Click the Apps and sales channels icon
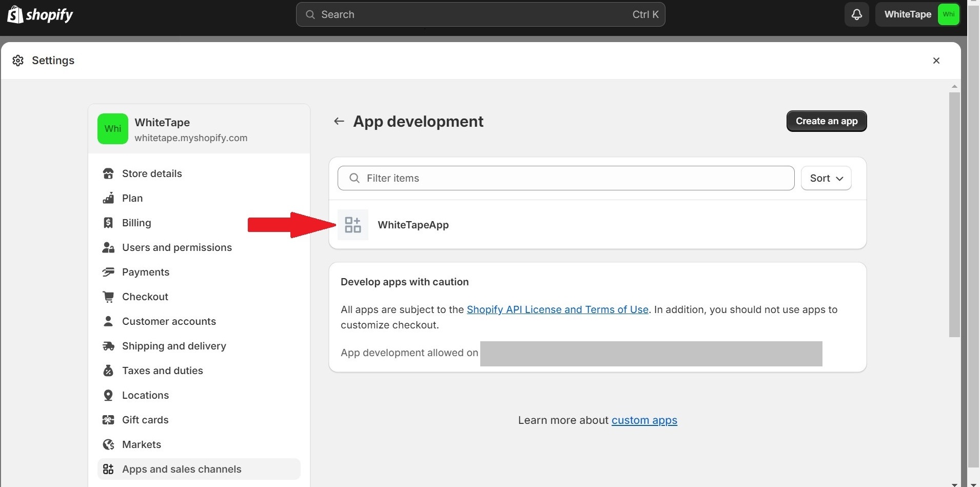The height and width of the screenshot is (487, 980). [108, 469]
